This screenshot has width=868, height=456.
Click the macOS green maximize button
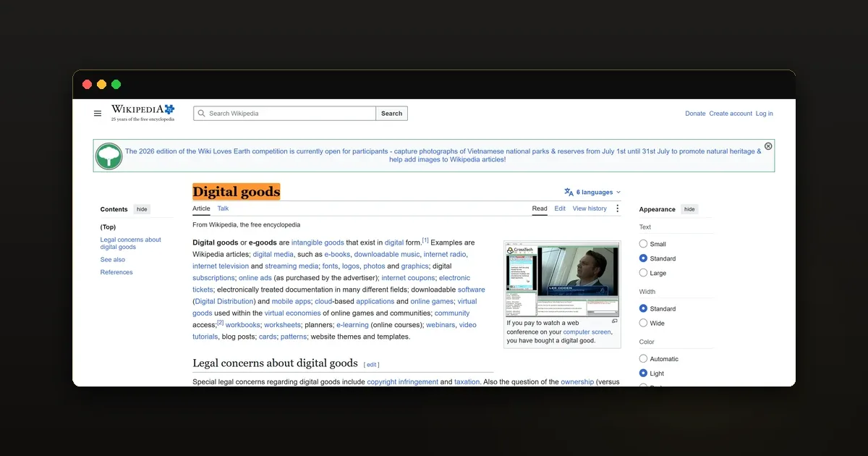point(116,85)
